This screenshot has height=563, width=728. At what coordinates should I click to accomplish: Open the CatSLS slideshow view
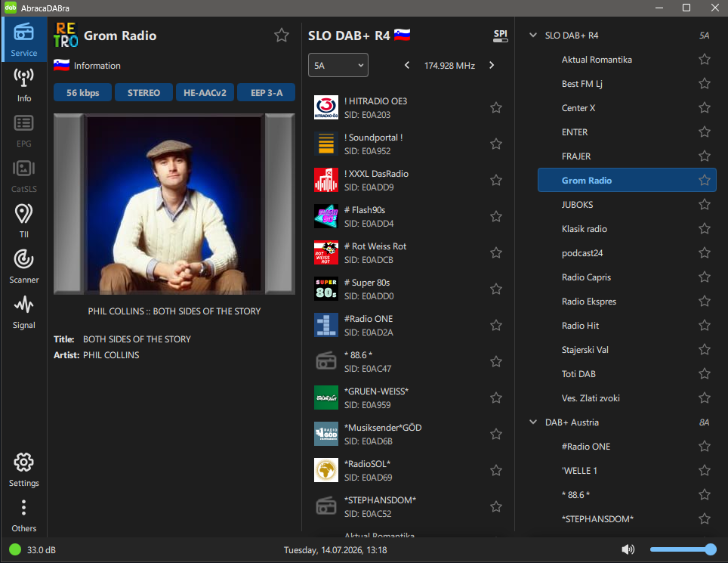coord(23,175)
